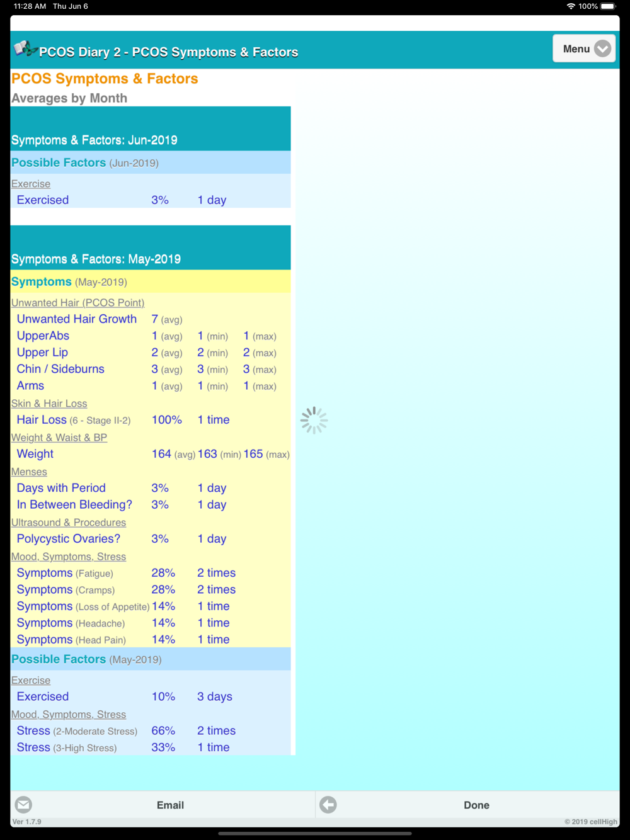This screenshot has height=840, width=630.
Task: Select the Stress (3-High Stress) row
Action: click(151, 747)
